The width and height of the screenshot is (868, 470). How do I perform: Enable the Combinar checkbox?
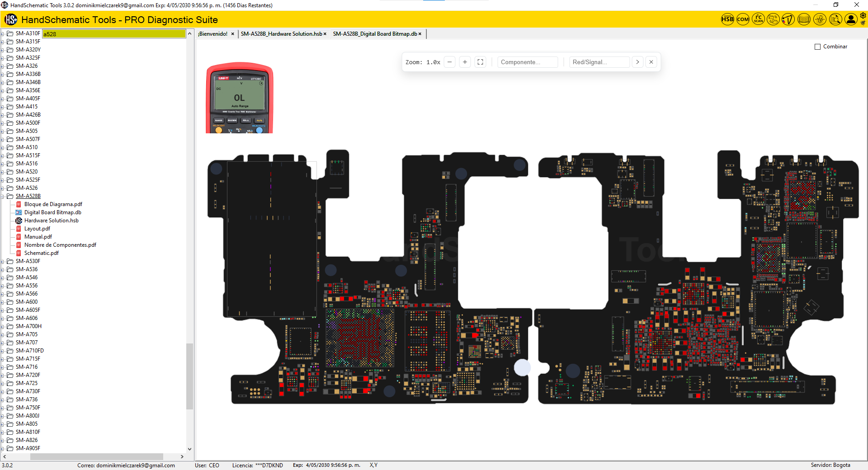(x=818, y=47)
